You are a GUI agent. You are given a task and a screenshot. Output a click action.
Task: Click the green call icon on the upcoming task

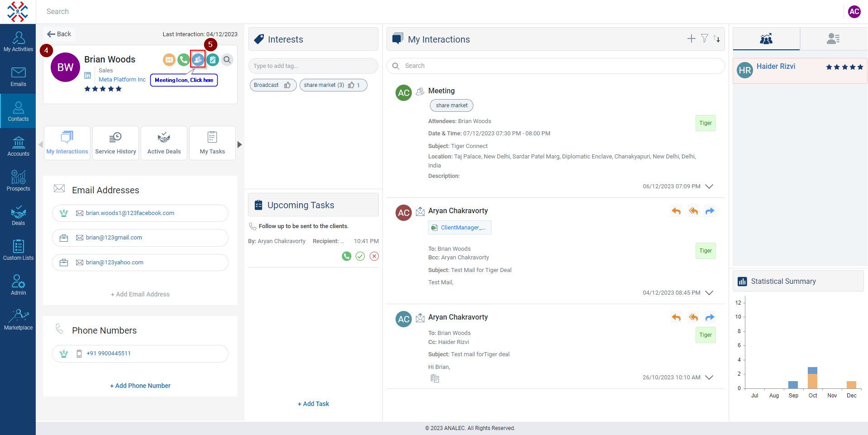tap(347, 256)
